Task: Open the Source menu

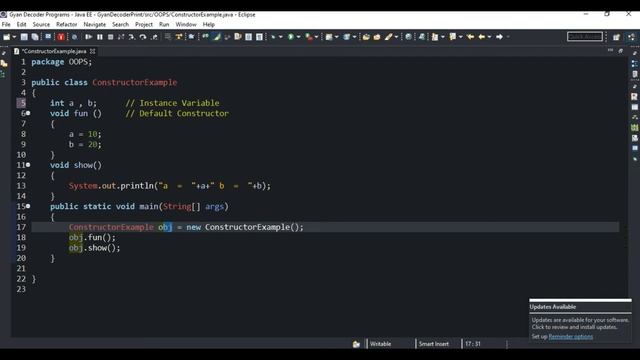Action: [41, 24]
